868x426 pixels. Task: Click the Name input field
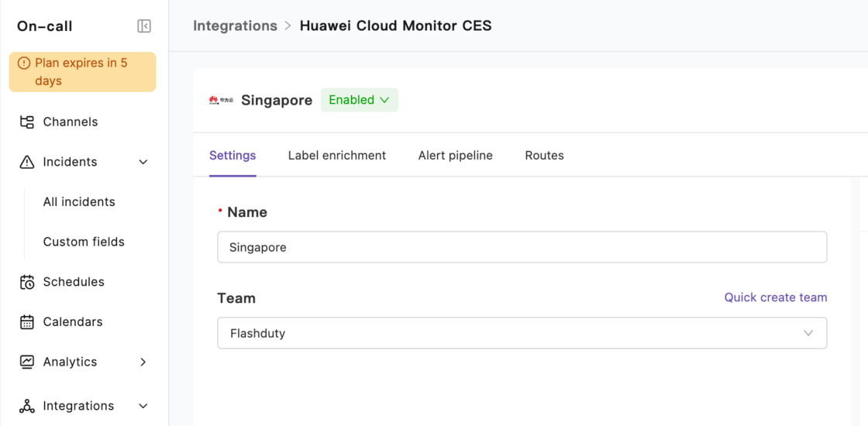point(522,247)
